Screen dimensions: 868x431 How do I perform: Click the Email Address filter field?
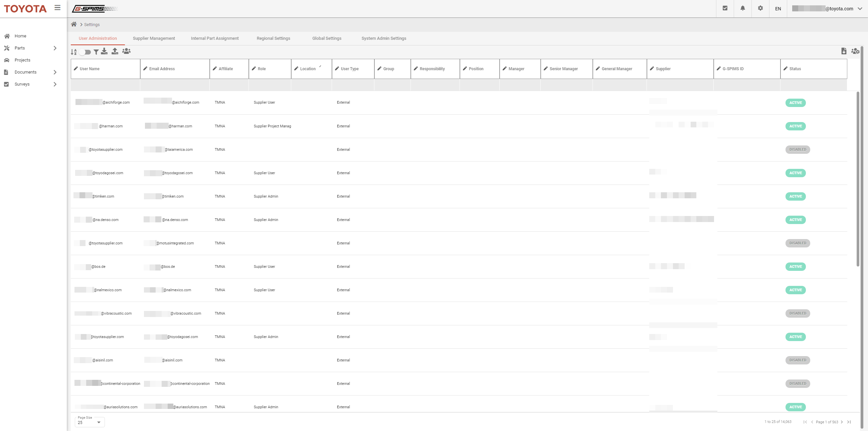pos(175,85)
